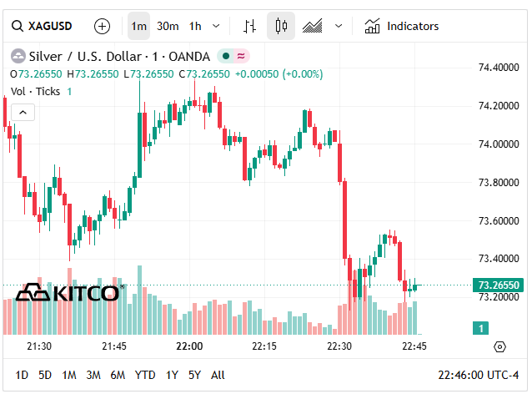The image size is (532, 394).
Task: Select the 5D date range
Action: [x=45, y=376]
